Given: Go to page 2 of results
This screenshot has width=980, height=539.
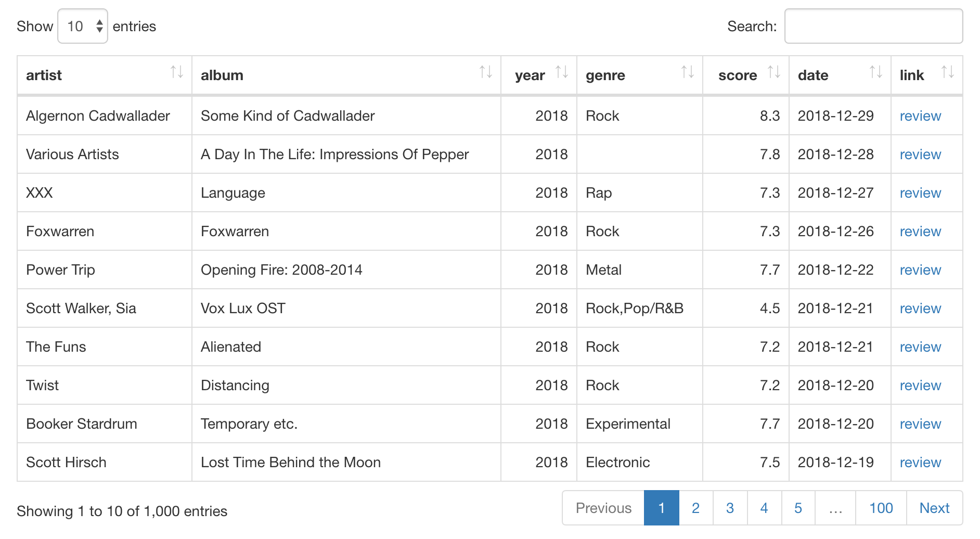Looking at the screenshot, I should 695,508.
